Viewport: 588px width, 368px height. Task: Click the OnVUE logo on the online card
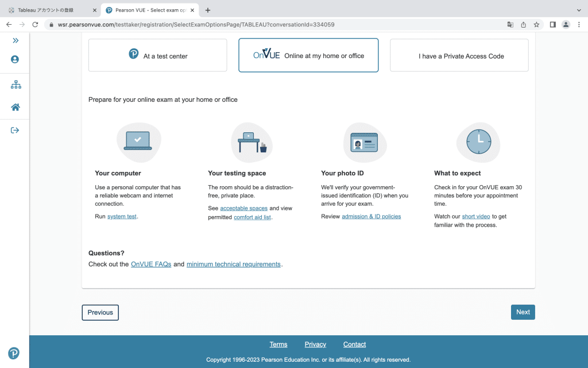tap(266, 54)
